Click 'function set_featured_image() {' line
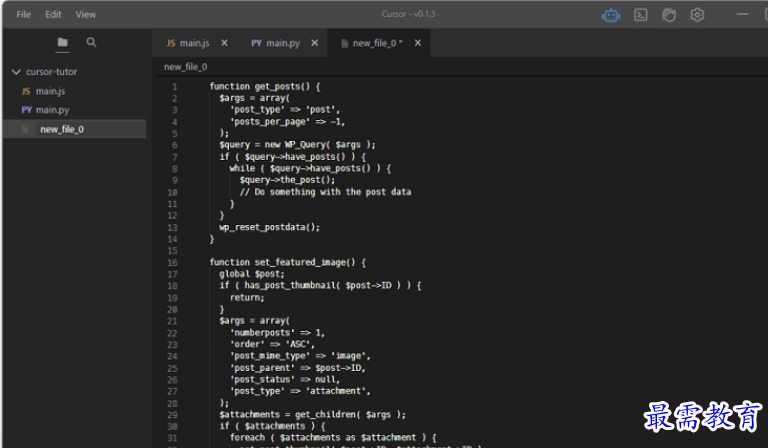 pyautogui.click(x=288, y=262)
